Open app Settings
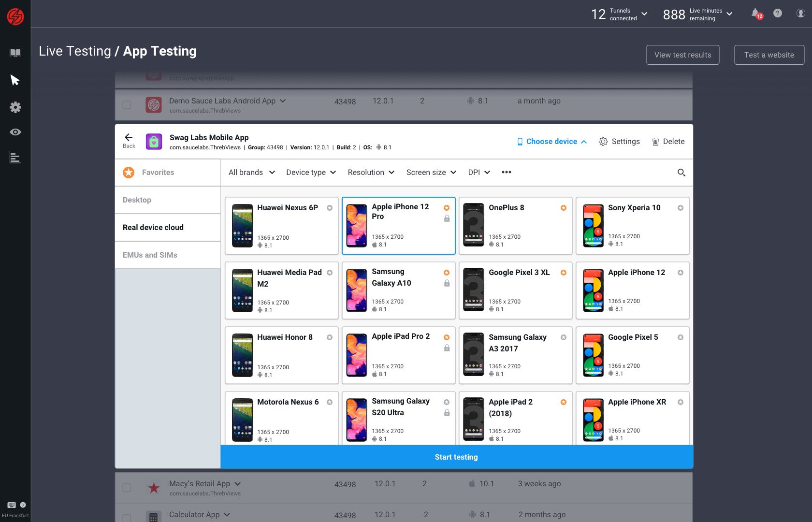Screen dimensions: 812x522 [619, 142]
